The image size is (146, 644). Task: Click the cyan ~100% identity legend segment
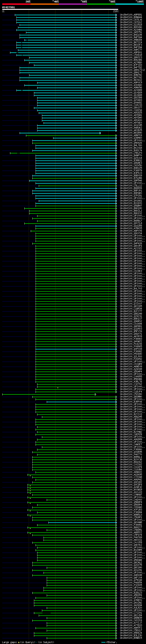[130, 4]
